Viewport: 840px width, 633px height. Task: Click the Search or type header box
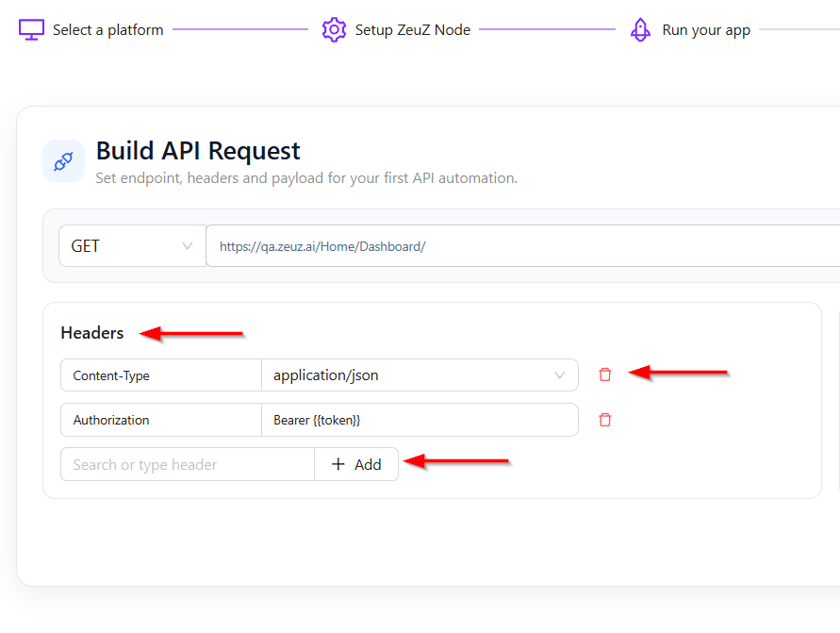[x=187, y=464]
